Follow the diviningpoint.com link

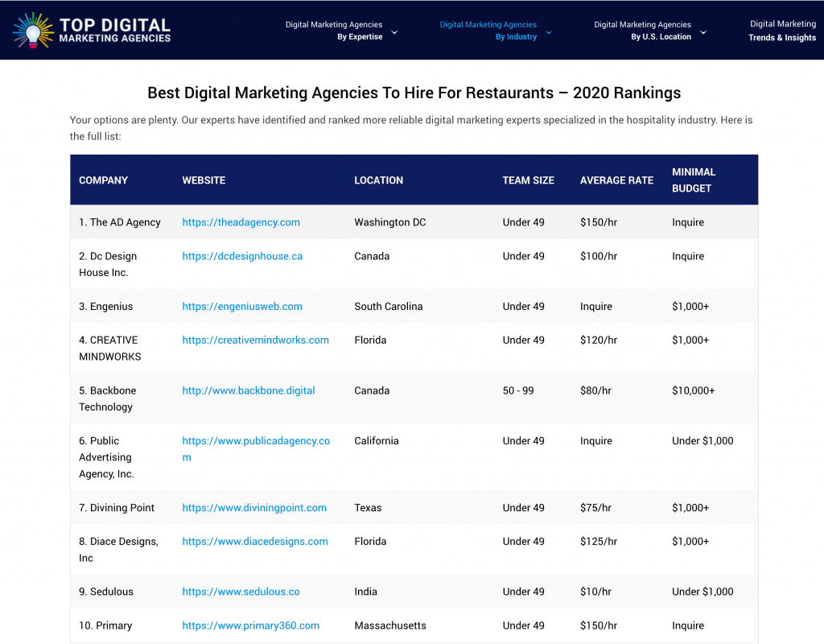click(254, 508)
